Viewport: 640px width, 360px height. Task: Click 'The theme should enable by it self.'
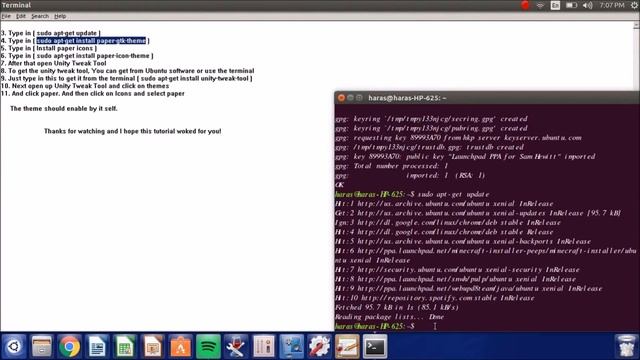click(64, 109)
